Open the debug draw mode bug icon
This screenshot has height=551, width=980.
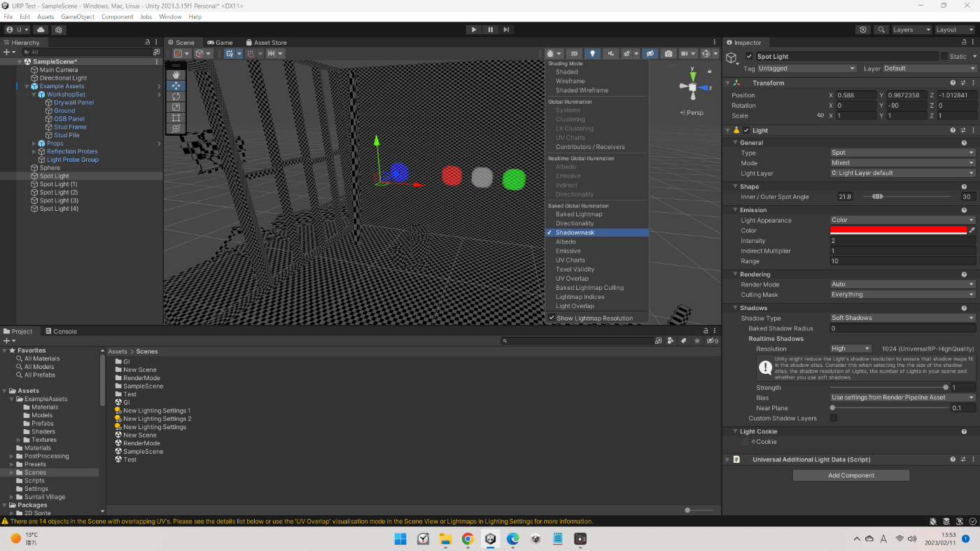pos(554,54)
